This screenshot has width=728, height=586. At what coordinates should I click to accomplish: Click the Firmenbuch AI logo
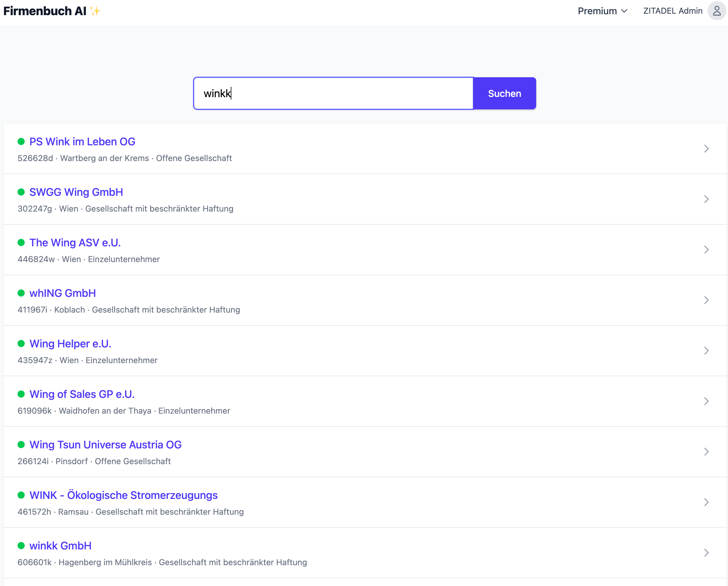coord(45,11)
